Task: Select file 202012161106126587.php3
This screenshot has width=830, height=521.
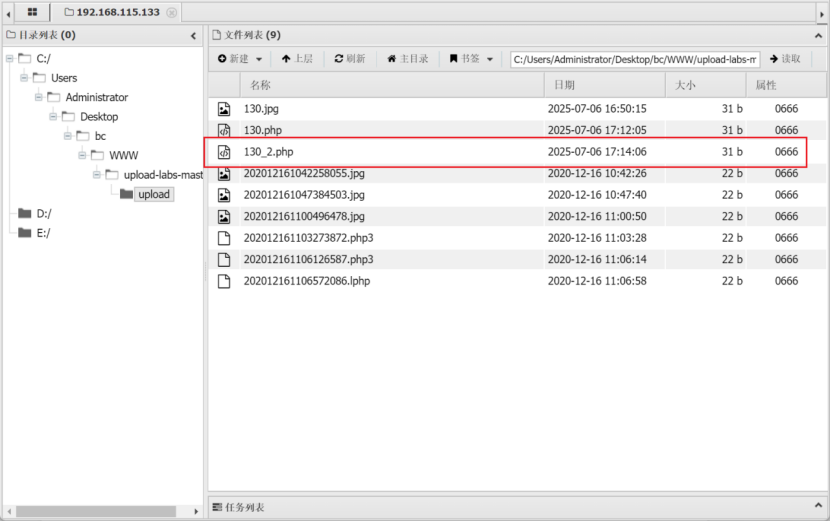Action: (x=308, y=259)
